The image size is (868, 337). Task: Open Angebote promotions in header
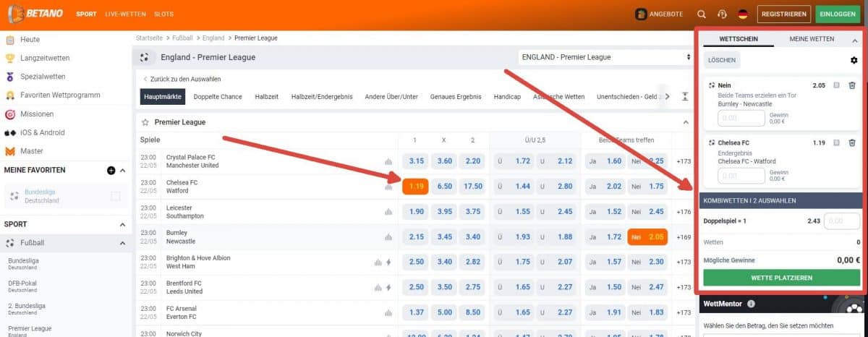point(659,14)
